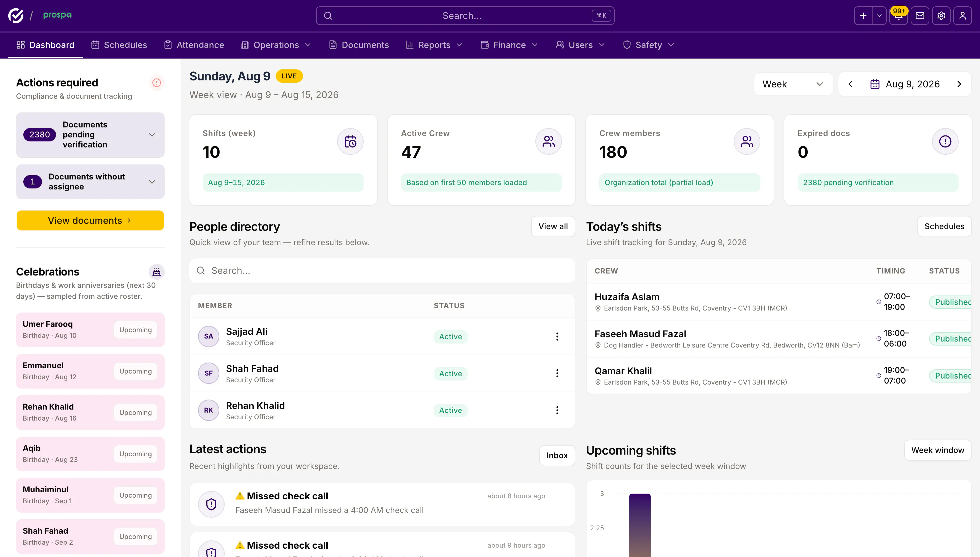The width and height of the screenshot is (980, 557).
Task: Open the Users menu dropdown
Action: click(x=580, y=45)
